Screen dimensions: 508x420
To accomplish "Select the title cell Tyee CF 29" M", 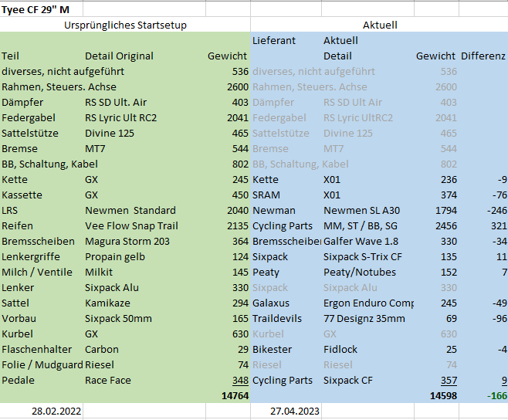I will coord(36,8).
